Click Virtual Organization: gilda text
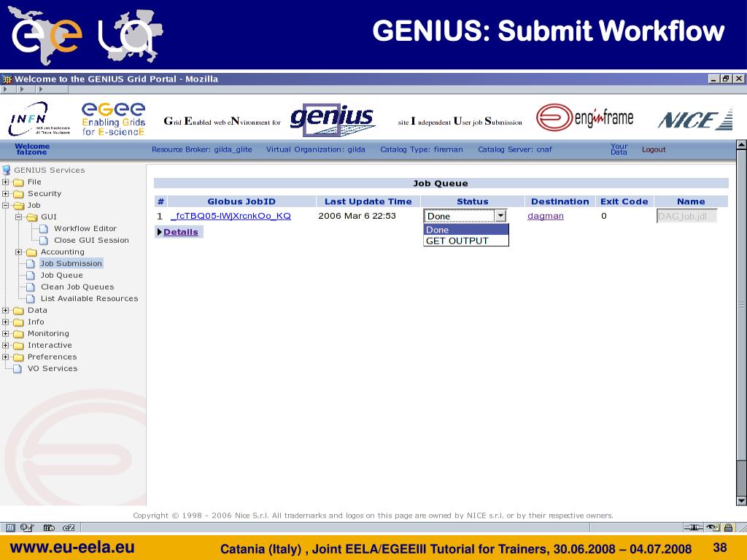747x560 pixels. pos(315,149)
